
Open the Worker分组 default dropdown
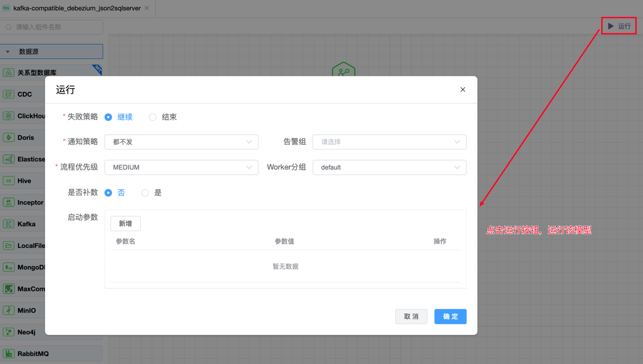click(389, 168)
